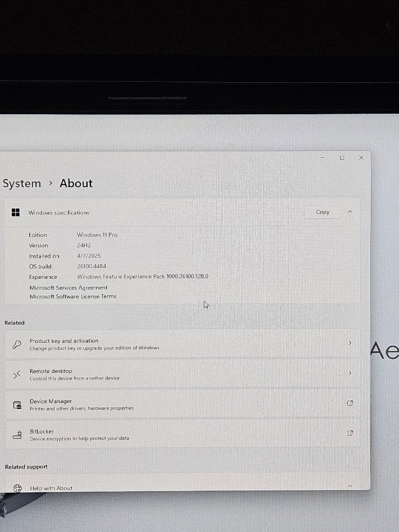
Task: Maximize the Settings window
Action: (x=342, y=158)
